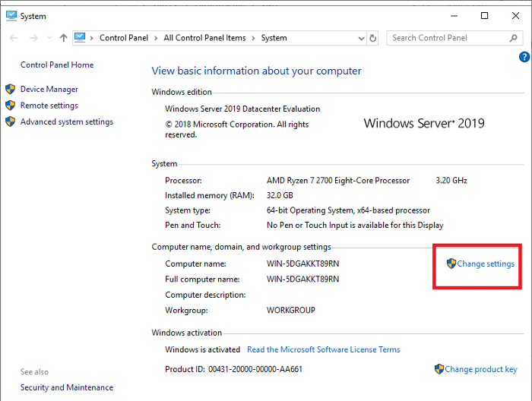The width and height of the screenshot is (532, 401).
Task: Click shield icon beside Change settings
Action: 451,264
